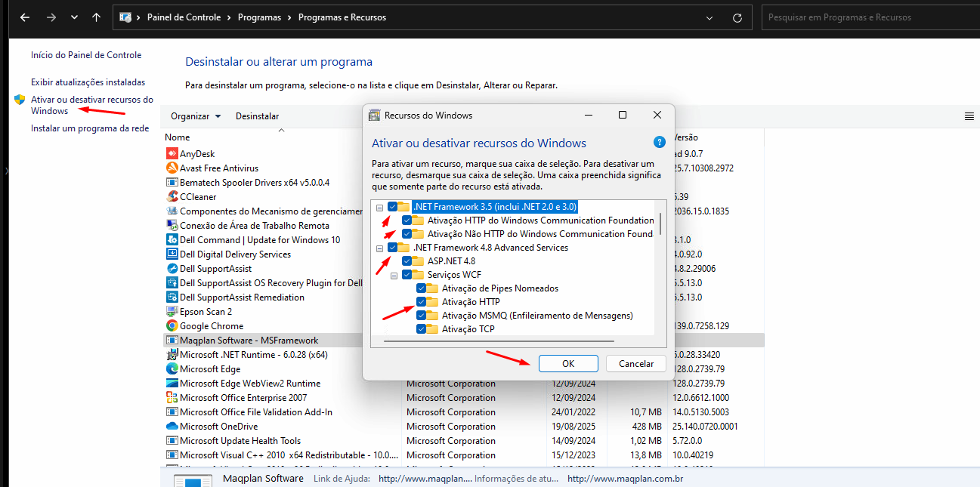Select the Dell SupportAssist Remediation row text
This screenshot has width=980, height=487.
tap(242, 297)
